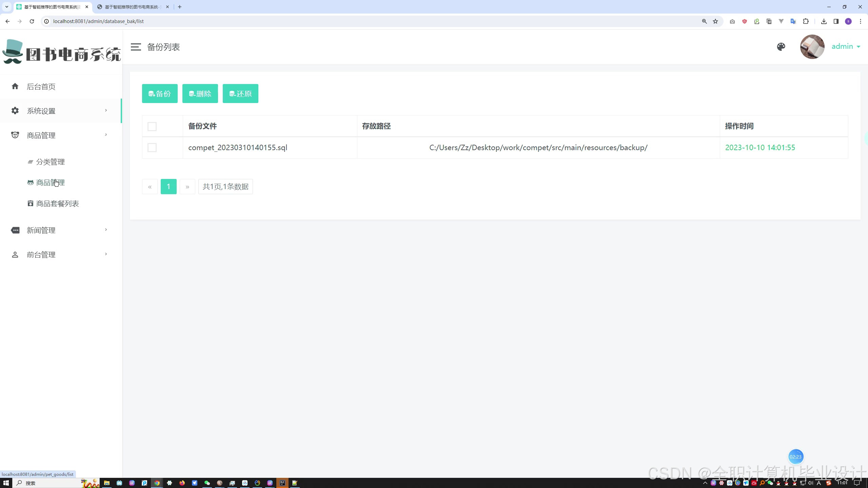The width and height of the screenshot is (868, 488).
Task: Open 分类管理 submenu item
Action: point(50,162)
